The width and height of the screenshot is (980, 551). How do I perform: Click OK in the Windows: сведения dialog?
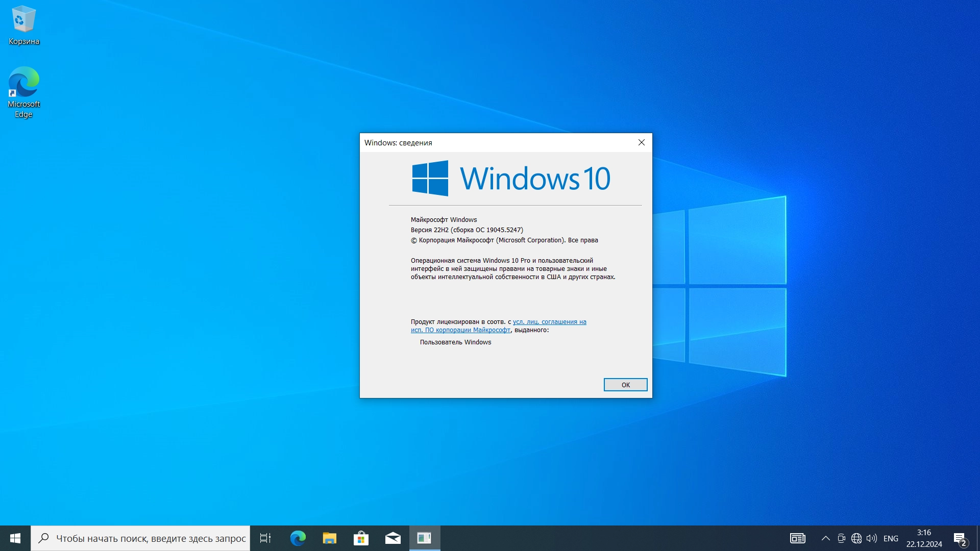(x=625, y=385)
